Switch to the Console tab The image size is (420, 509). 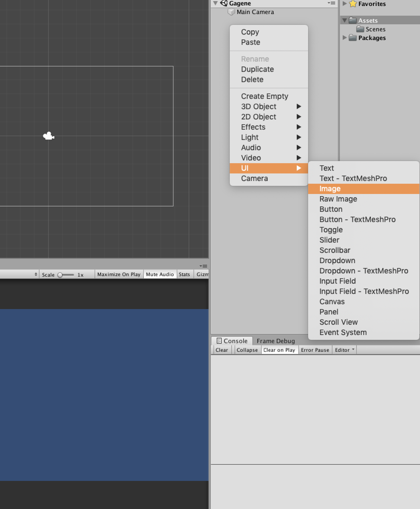tap(232, 341)
